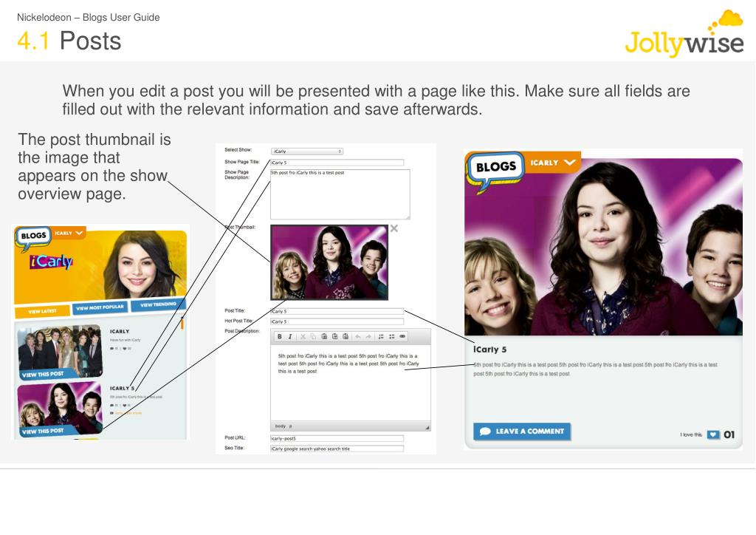Click into Show Page Description text area

[x=340, y=194]
